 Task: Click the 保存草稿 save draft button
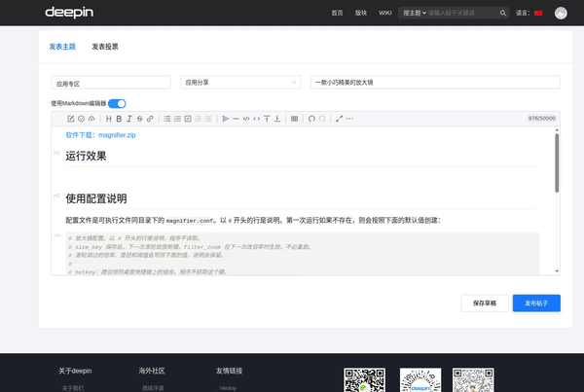coord(485,303)
